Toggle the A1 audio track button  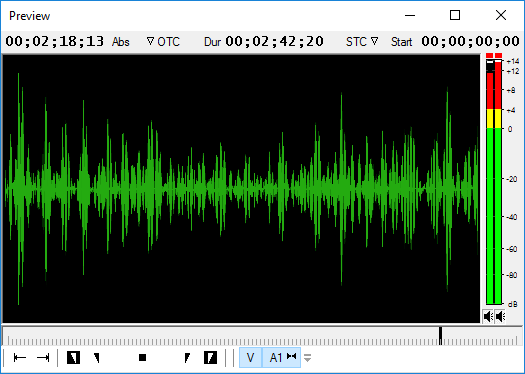point(282,358)
